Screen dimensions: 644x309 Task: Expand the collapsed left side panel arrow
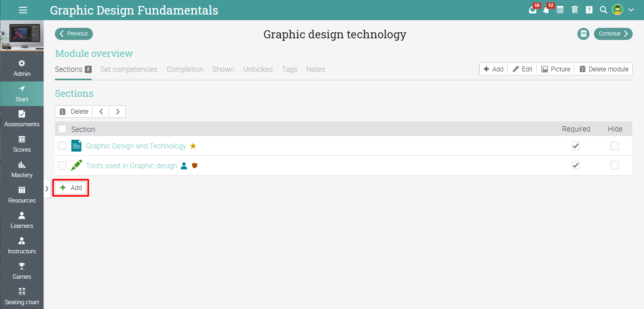[x=47, y=188]
